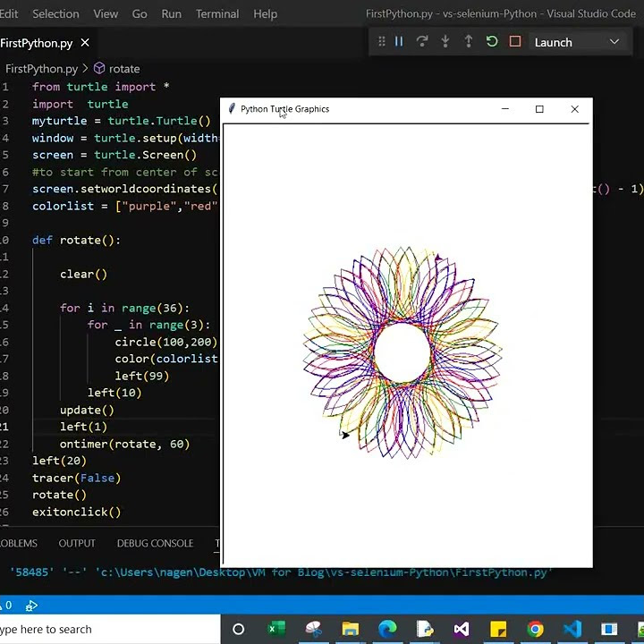The width and height of the screenshot is (644, 644).
Task: Click the Step Over debug icon
Action: coord(422,41)
